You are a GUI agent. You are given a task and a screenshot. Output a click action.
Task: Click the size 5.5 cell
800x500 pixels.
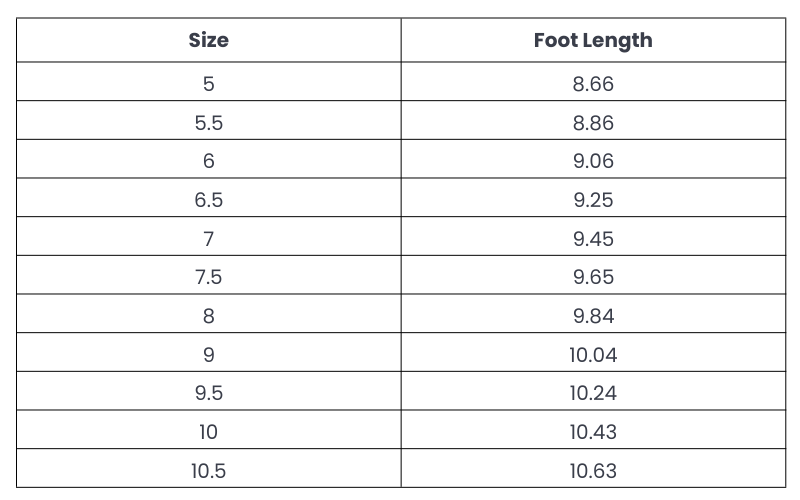click(x=208, y=123)
